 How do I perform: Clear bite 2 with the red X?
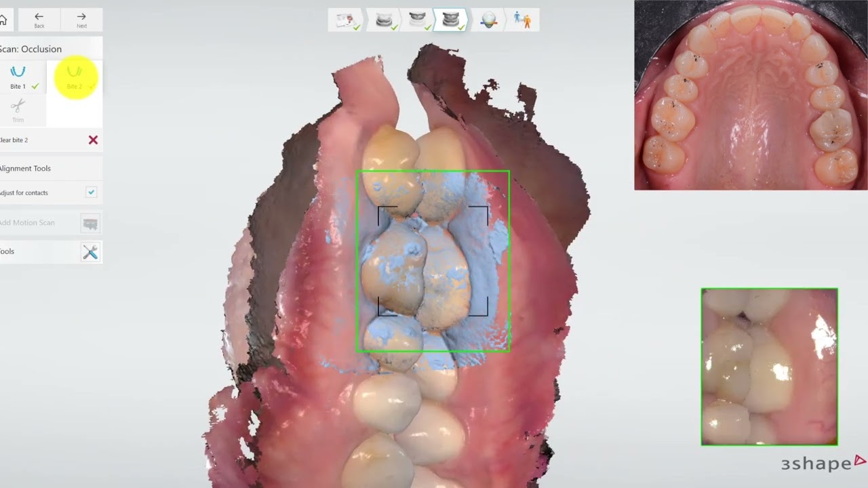(93, 140)
